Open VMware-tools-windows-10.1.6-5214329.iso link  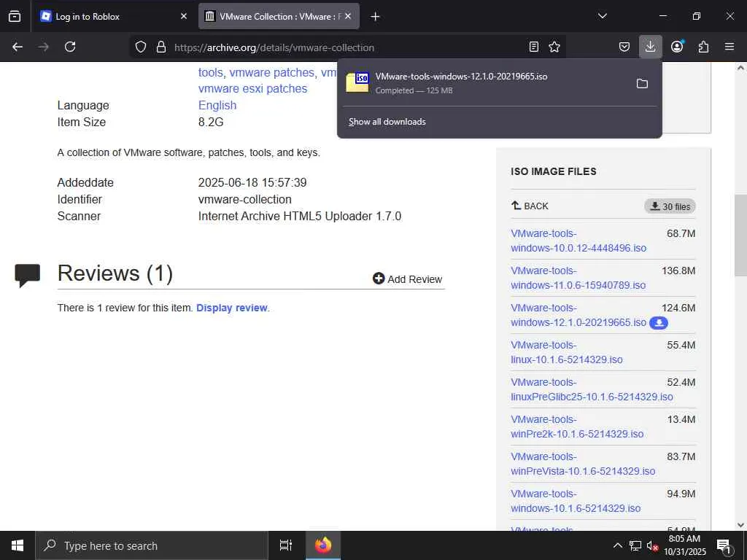[x=576, y=500]
